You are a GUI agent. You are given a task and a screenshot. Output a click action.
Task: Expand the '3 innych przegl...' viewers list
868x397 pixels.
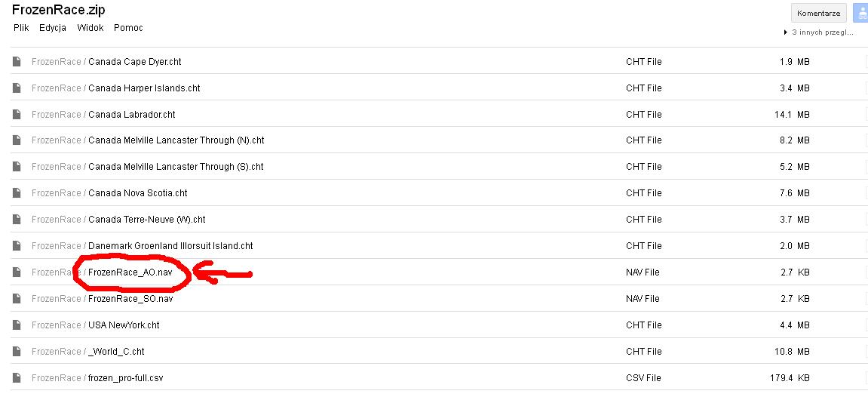(x=818, y=32)
